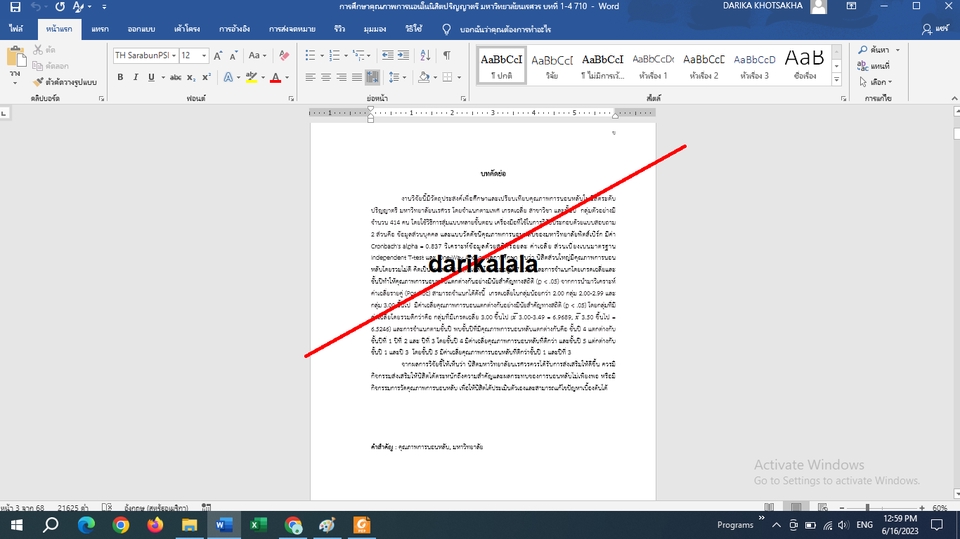Click the Thai distributed alignment icon
960x539 pixels.
[372, 77]
